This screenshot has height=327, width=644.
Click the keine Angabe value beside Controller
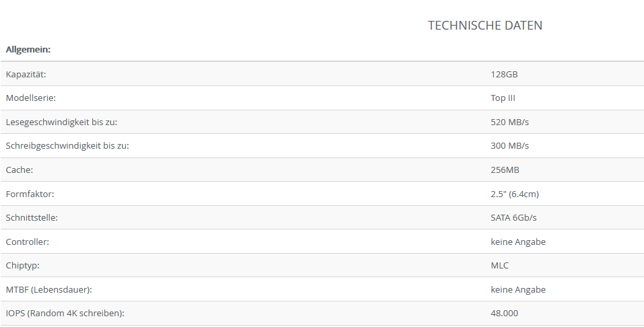coord(518,242)
